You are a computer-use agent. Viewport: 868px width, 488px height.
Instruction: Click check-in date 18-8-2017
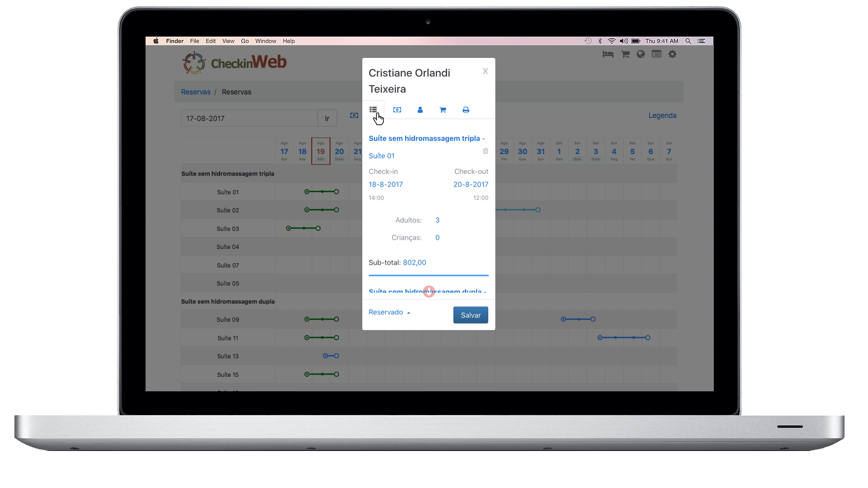[x=386, y=184]
